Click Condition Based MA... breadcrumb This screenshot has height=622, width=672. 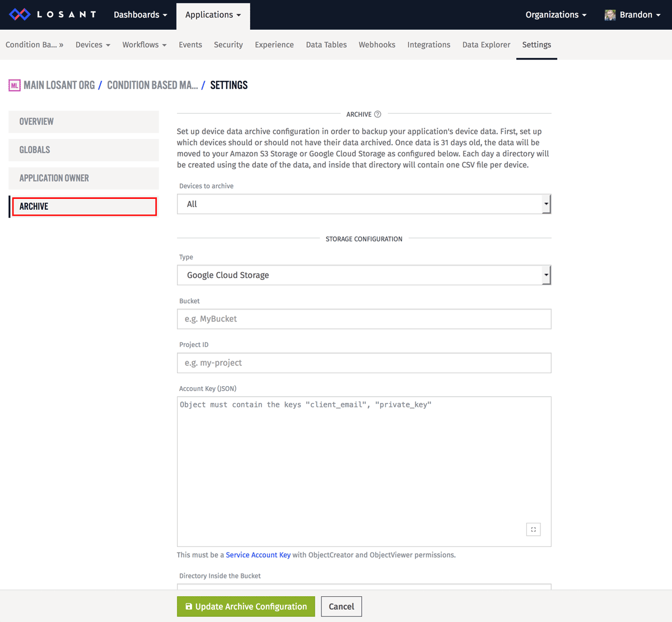tap(152, 85)
